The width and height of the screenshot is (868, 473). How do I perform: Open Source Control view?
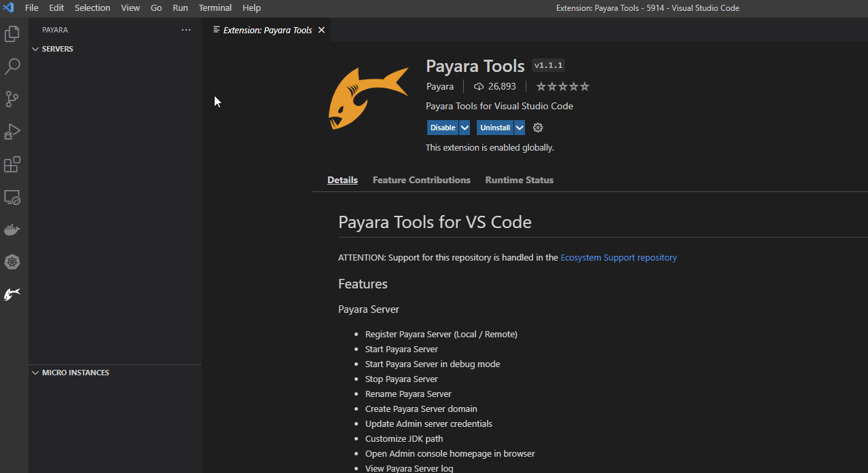[x=12, y=99]
